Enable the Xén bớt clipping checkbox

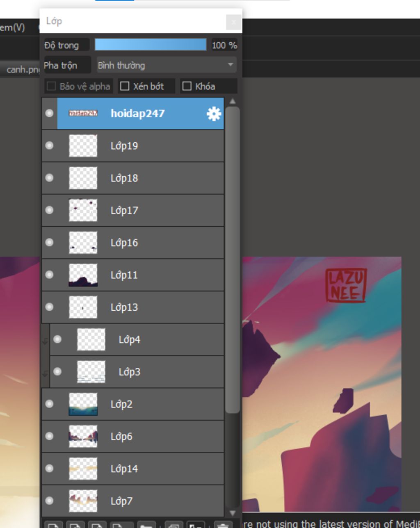coord(125,86)
